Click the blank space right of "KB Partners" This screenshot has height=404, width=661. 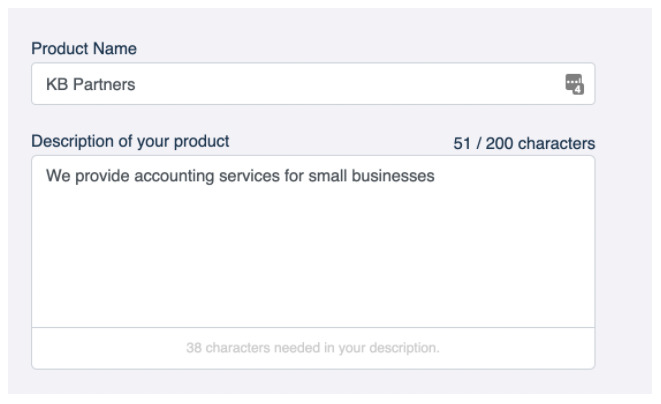click(x=350, y=84)
